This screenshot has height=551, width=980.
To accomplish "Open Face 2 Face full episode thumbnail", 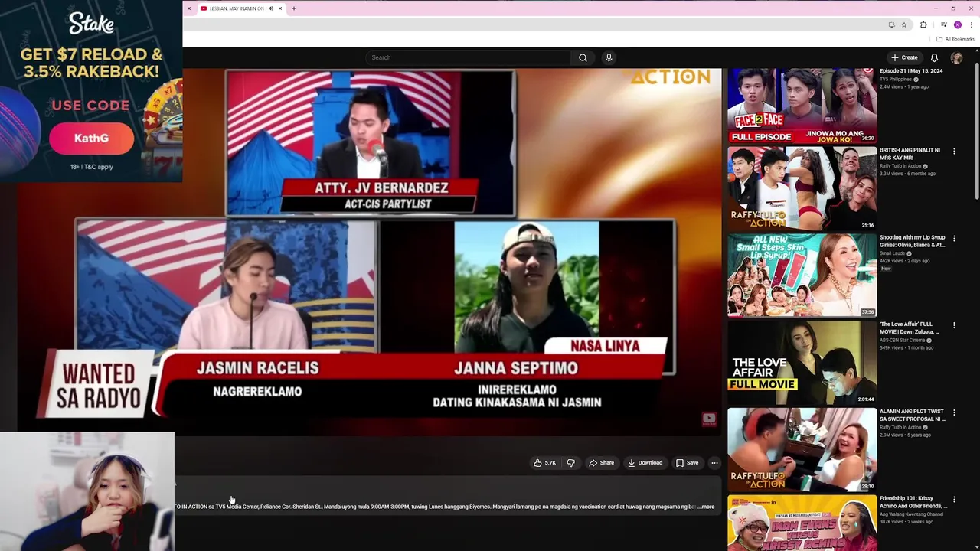I will [x=802, y=106].
